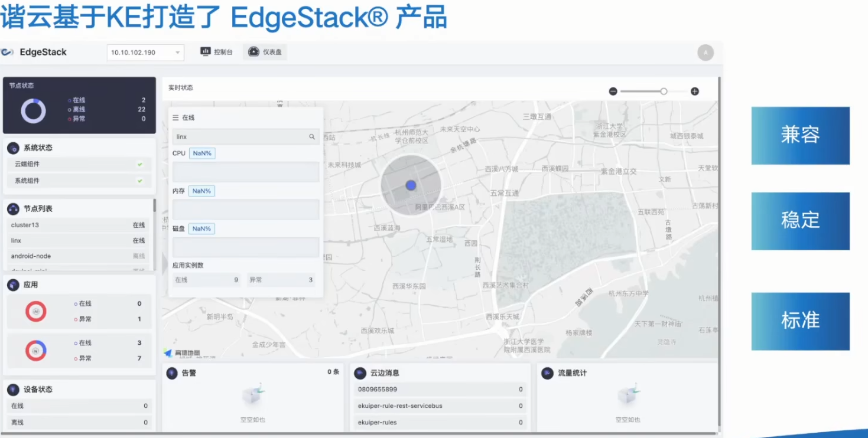The image size is (868, 438).
Task: Click the 设备状态 section icon
Action: pos(14,390)
